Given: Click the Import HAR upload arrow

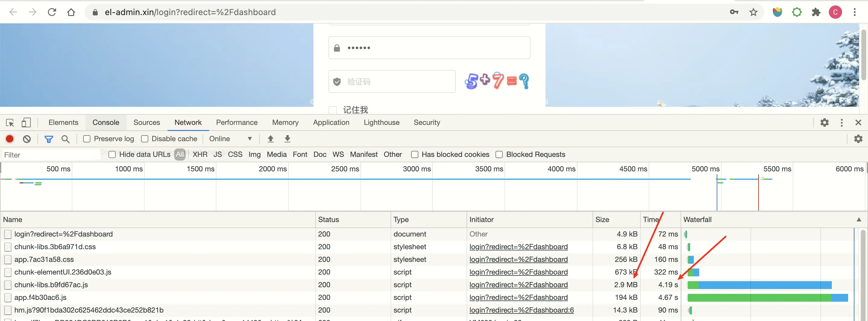Looking at the screenshot, I should click(270, 139).
